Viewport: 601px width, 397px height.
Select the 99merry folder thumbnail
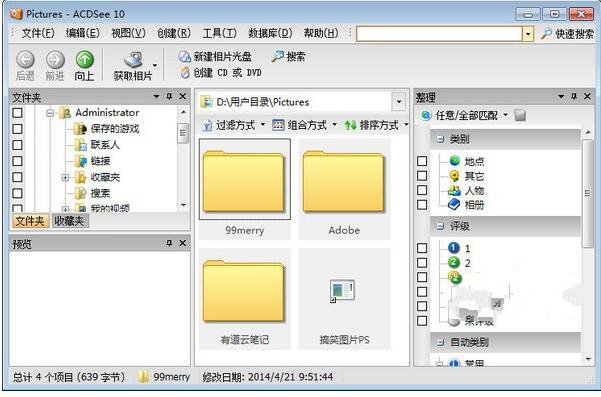pyautogui.click(x=245, y=189)
